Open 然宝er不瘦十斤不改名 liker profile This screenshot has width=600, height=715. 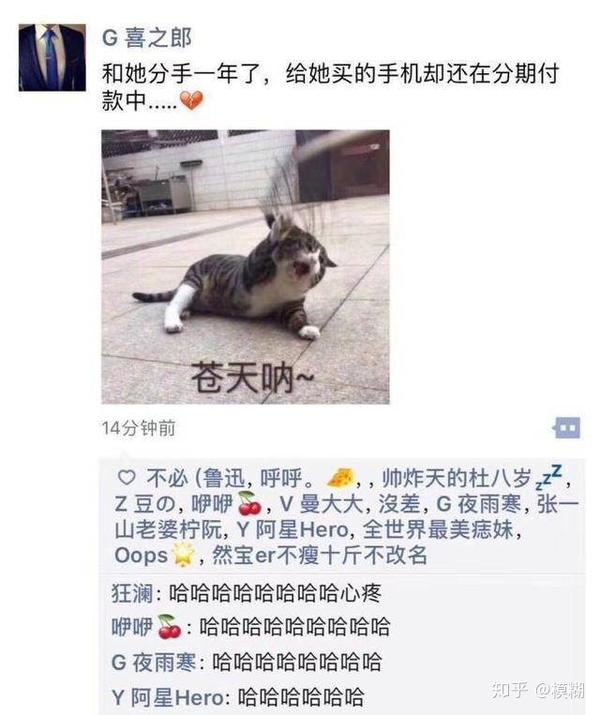click(319, 555)
